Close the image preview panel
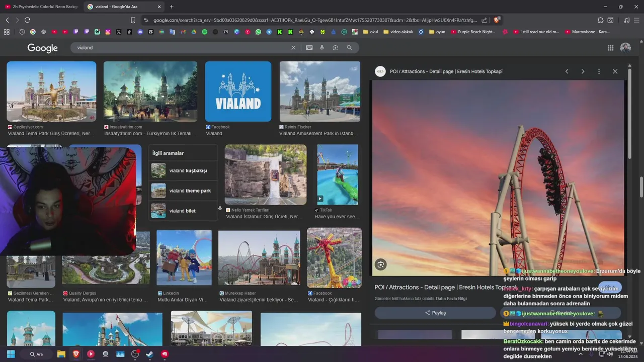 point(615,71)
